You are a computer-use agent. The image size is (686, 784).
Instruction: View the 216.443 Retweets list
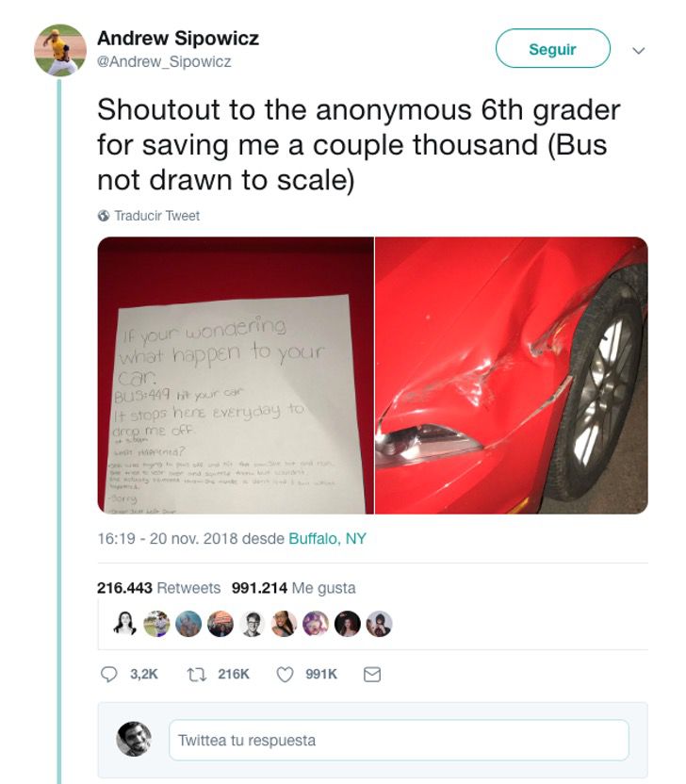(158, 587)
